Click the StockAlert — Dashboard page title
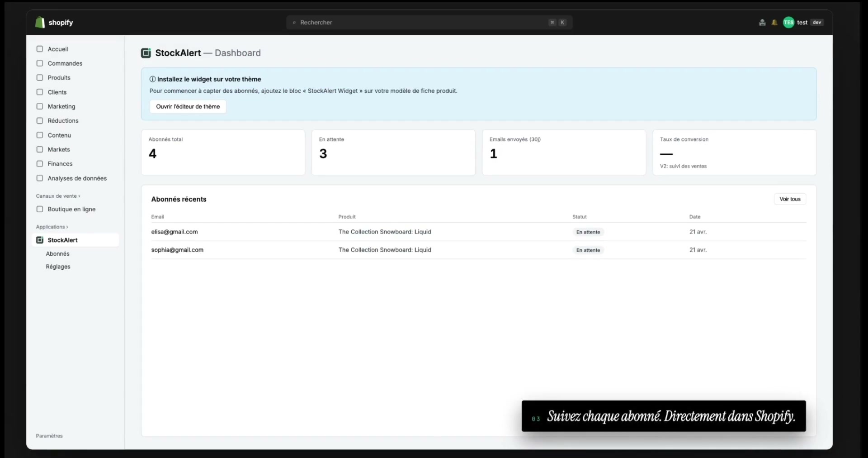868x458 pixels. (208, 53)
